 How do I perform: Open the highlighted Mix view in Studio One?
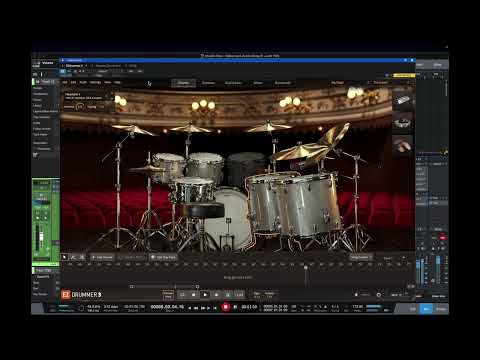[426, 309]
